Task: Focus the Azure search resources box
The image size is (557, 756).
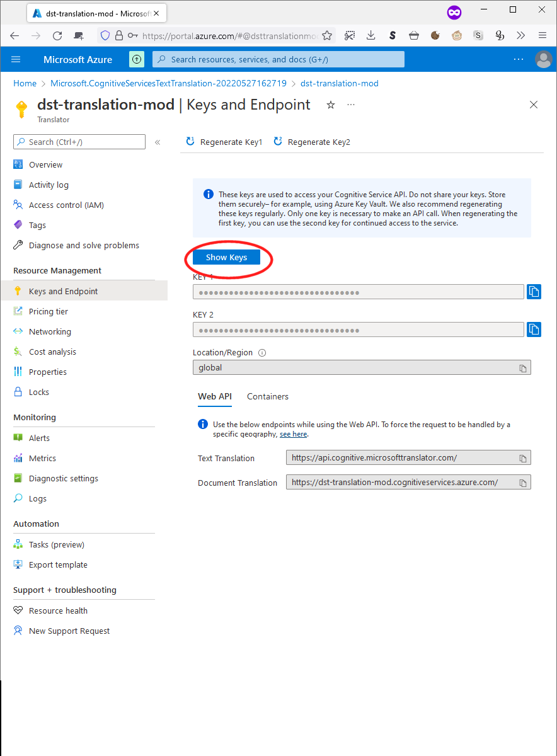Action: click(x=278, y=60)
